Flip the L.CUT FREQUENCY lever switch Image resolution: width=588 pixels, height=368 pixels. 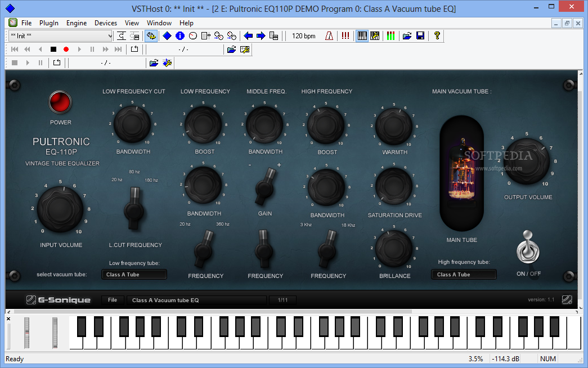134,209
